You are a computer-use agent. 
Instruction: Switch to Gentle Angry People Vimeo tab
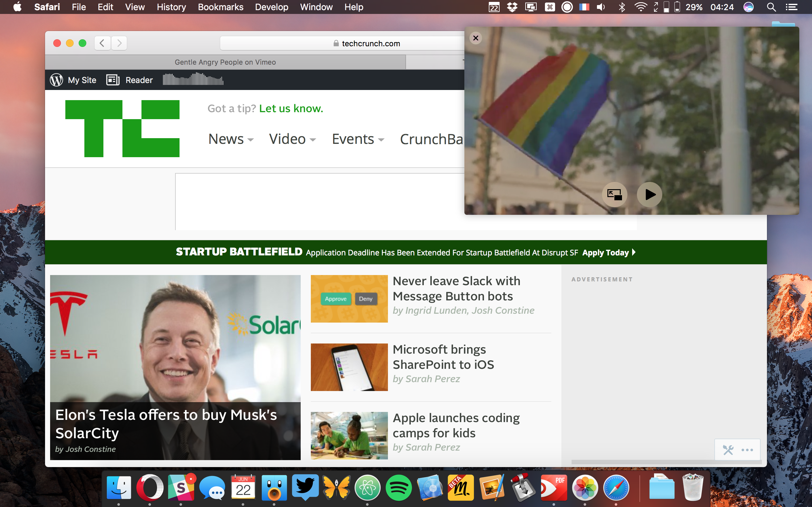225,62
